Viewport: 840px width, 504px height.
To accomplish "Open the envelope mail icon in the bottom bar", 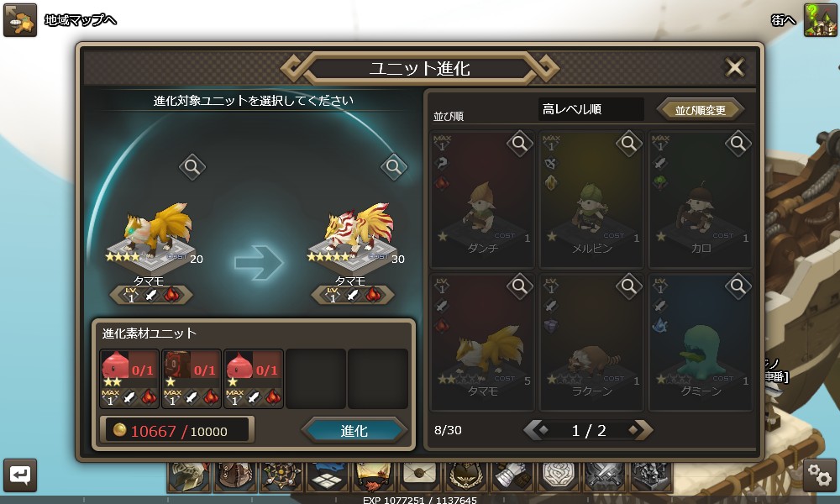I will 419,476.
